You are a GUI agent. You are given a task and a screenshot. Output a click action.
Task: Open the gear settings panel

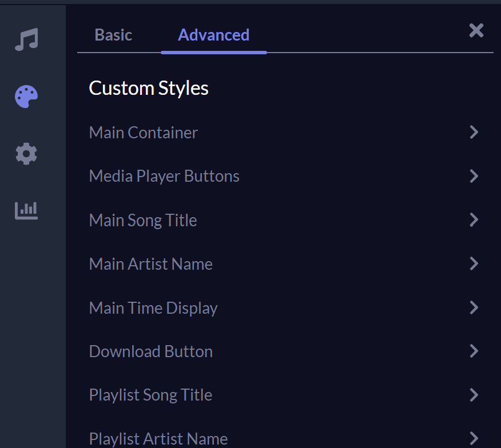(26, 154)
